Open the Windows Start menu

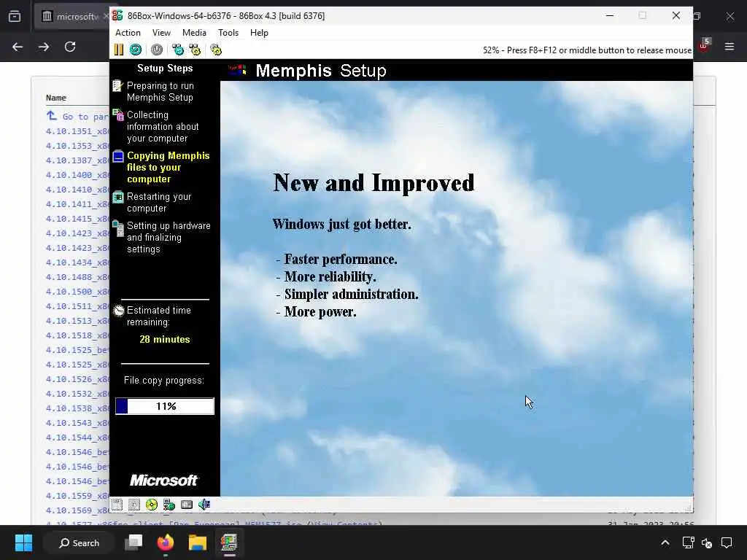[x=23, y=542]
